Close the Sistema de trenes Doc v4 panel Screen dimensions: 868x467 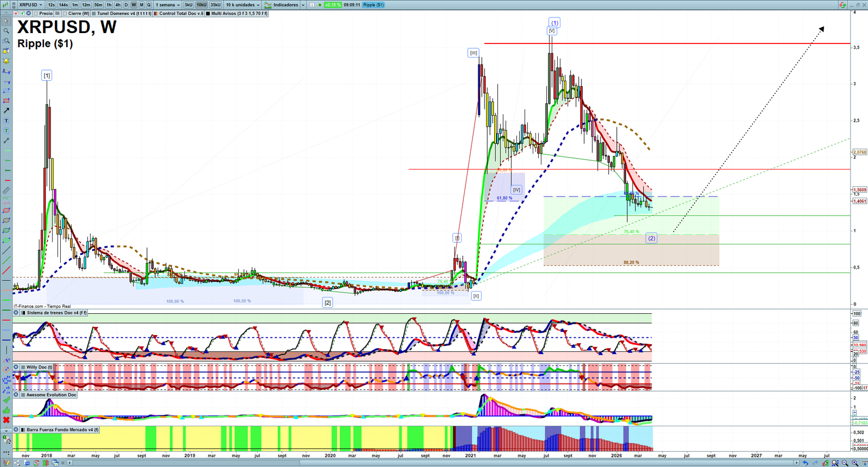coord(16,313)
